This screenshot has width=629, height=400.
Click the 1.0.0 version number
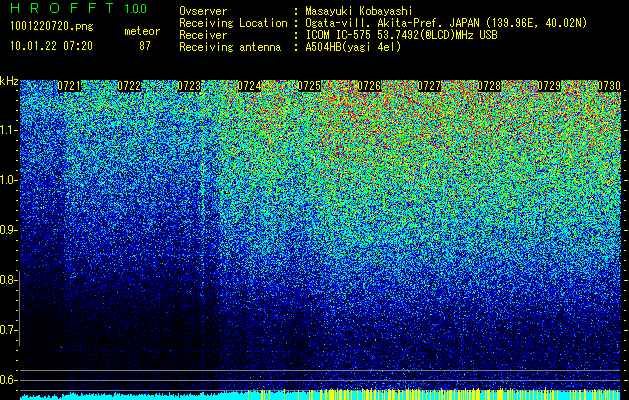[x=135, y=8]
